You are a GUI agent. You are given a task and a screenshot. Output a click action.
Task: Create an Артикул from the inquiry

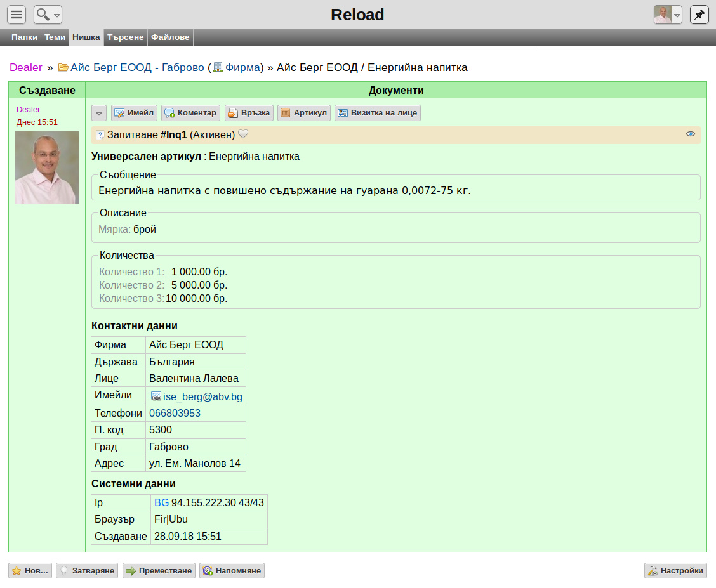[304, 113]
